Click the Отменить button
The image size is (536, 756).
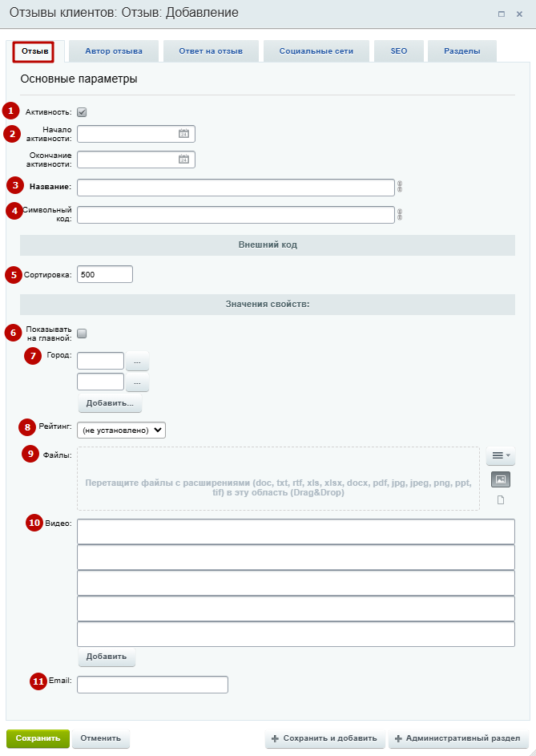click(101, 738)
